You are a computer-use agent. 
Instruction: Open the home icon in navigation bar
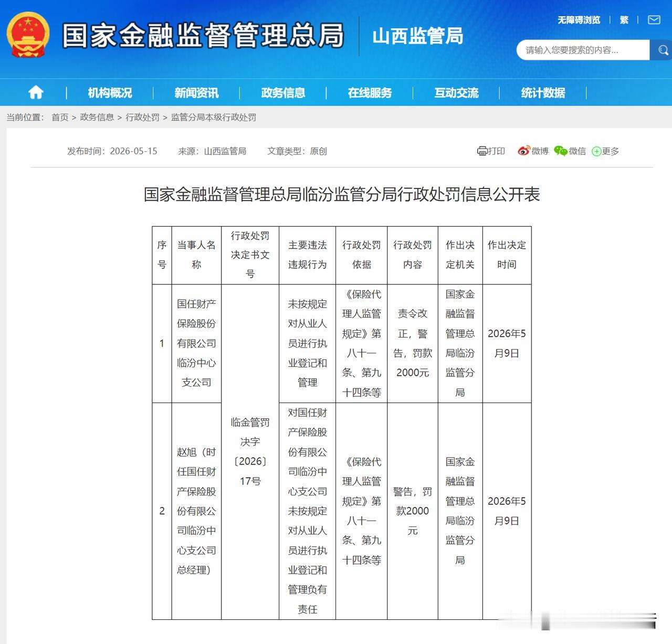point(36,92)
